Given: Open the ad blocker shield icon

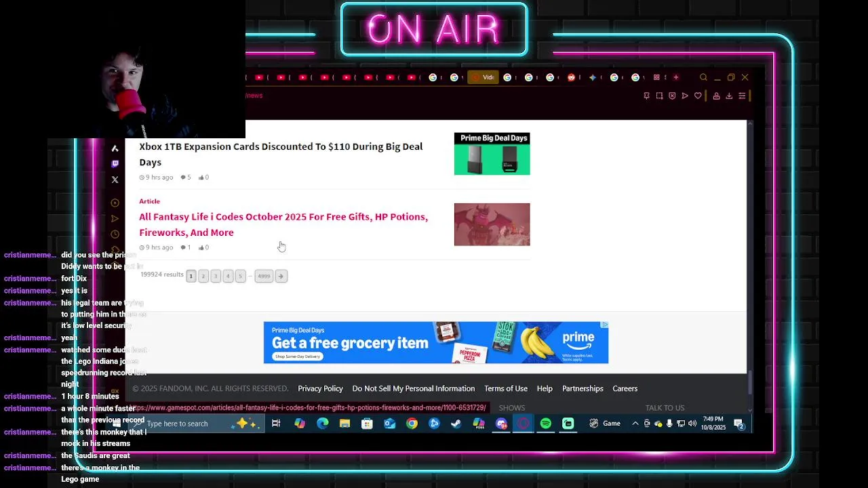Looking at the screenshot, I should [x=672, y=96].
